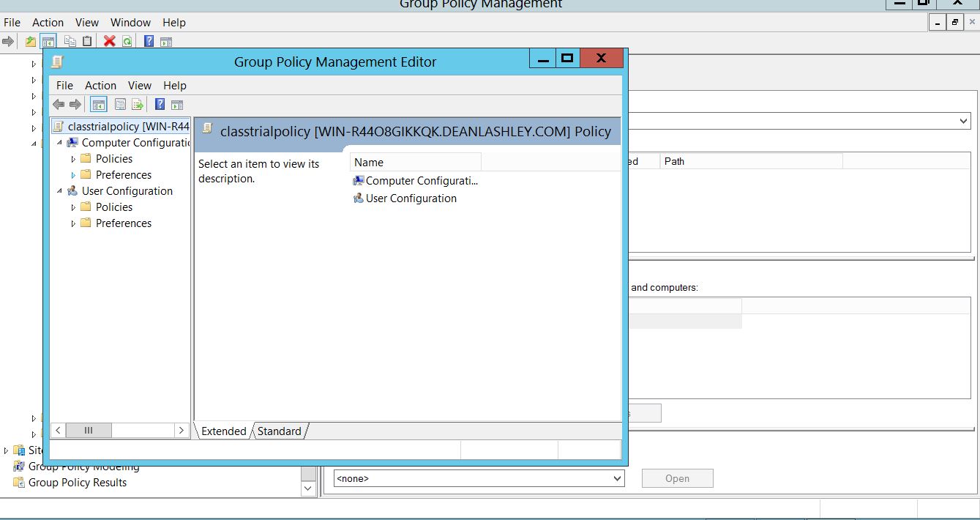Click Computer Configuration icon in the tree

[x=72, y=143]
